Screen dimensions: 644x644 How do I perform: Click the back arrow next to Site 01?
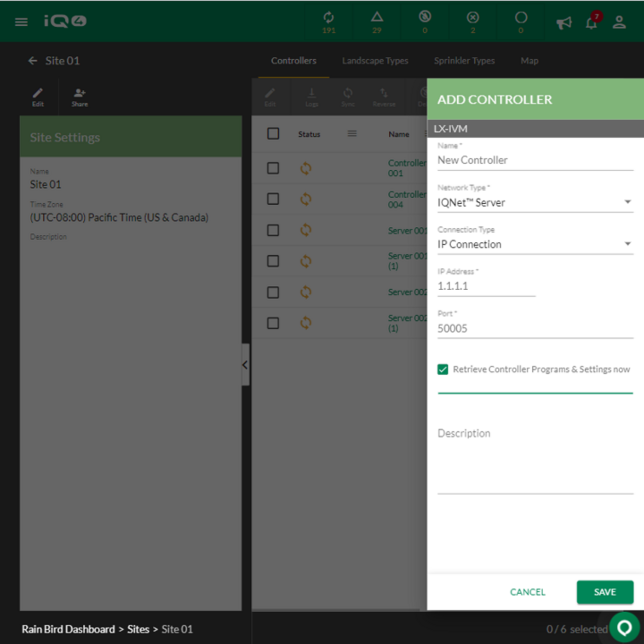33,61
